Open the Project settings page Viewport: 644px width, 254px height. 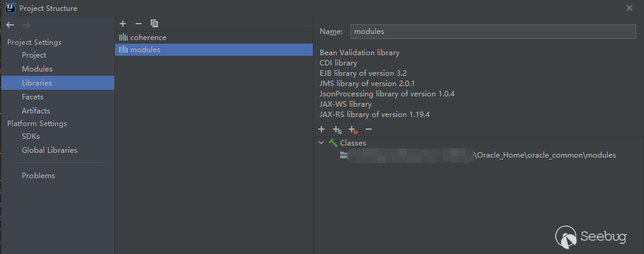[x=34, y=55]
